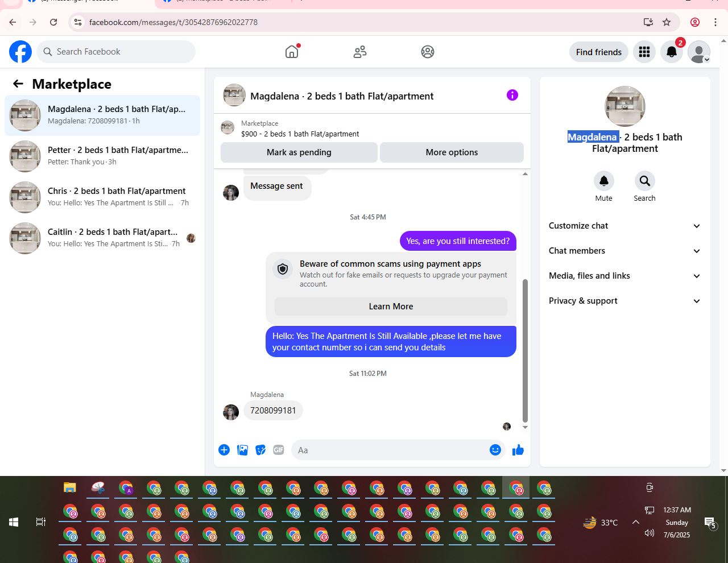Viewport: 728px width, 563px height.
Task: Expand Customize chat section
Action: pos(625,226)
